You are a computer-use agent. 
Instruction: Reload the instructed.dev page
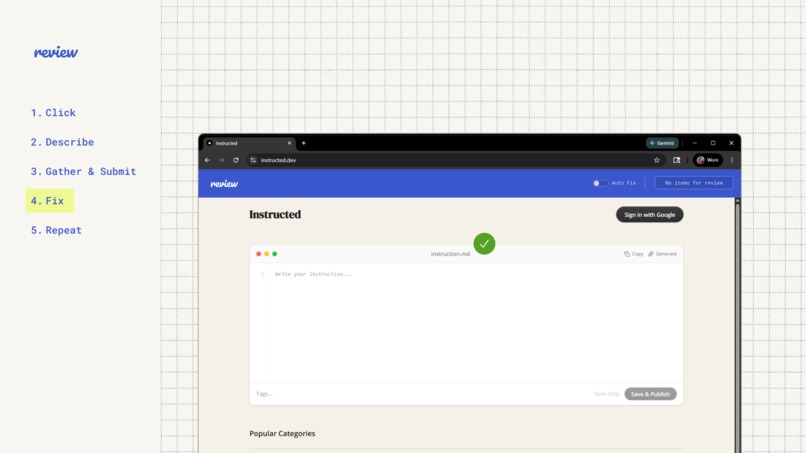click(236, 160)
